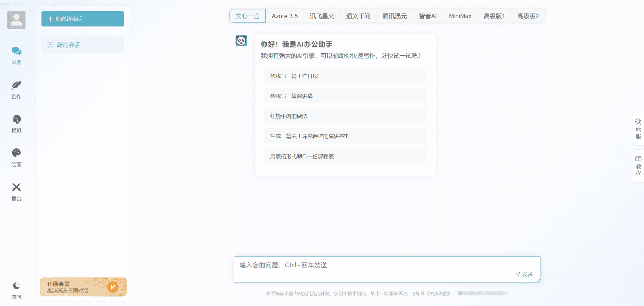Screen dimensions: 644x306
Task: Click the user avatar icon
Action: pyautogui.click(x=16, y=20)
